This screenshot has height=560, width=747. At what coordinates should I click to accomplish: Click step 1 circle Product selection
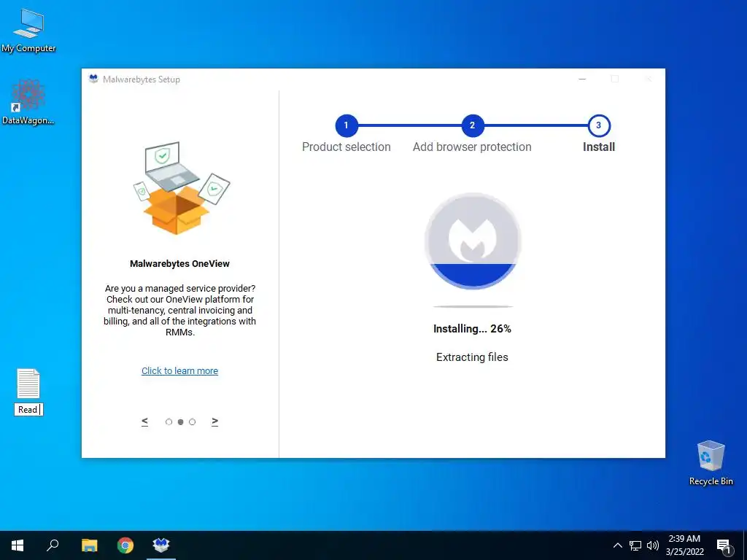[x=347, y=125]
